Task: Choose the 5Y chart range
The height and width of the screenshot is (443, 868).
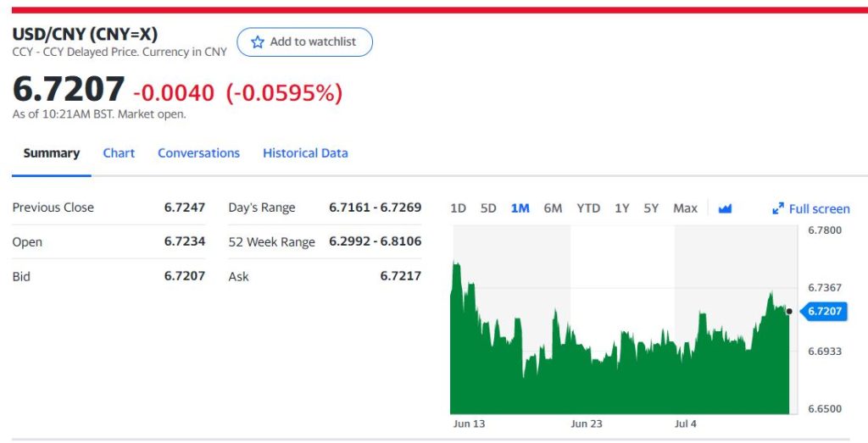Action: [x=651, y=208]
